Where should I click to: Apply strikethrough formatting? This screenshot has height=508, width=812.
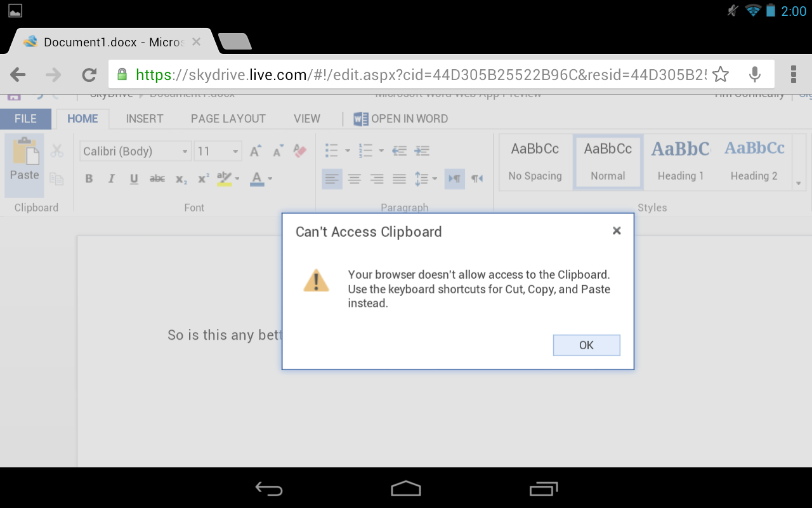tap(157, 178)
